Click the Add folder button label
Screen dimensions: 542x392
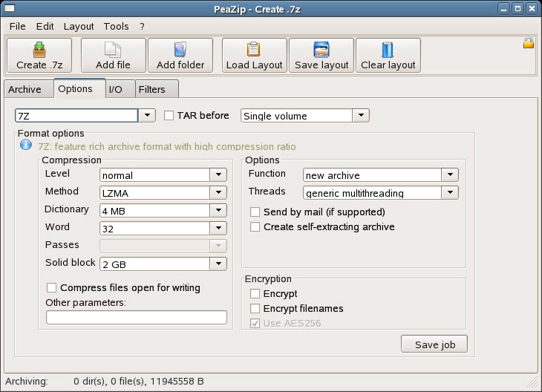click(x=180, y=65)
